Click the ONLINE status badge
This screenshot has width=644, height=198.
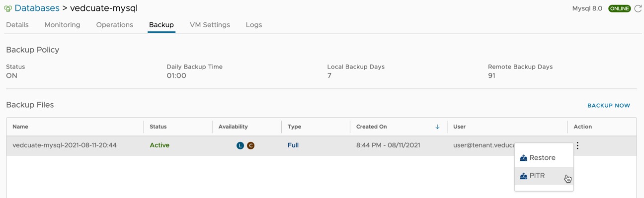point(619,8)
